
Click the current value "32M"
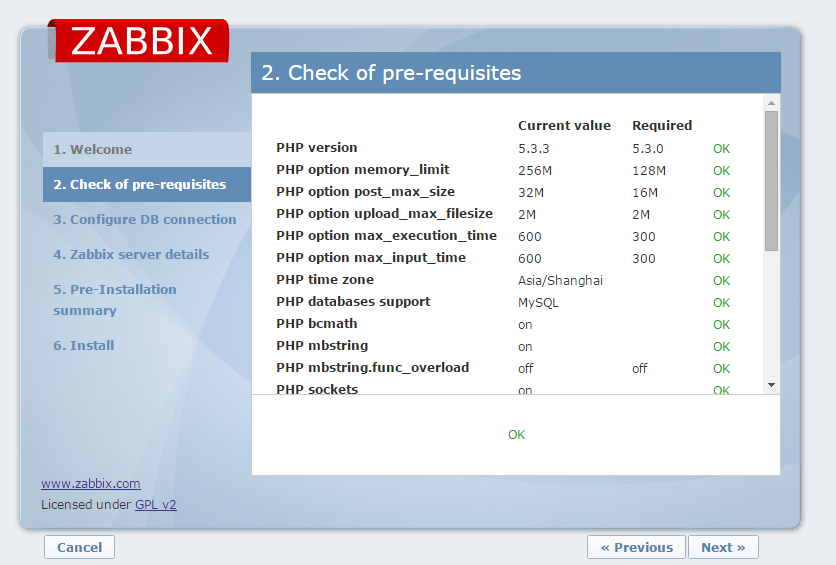tap(531, 192)
